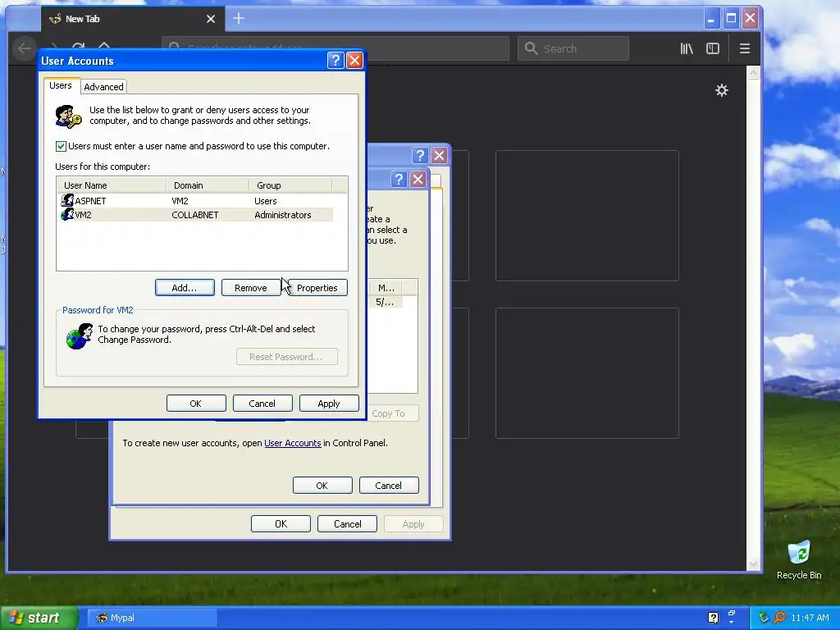Click Cancel in the middle dialog

pos(389,486)
